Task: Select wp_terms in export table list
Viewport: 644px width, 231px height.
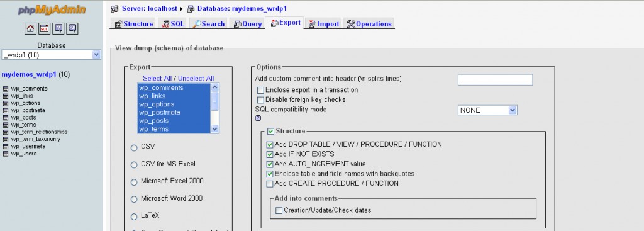Action: [174, 129]
